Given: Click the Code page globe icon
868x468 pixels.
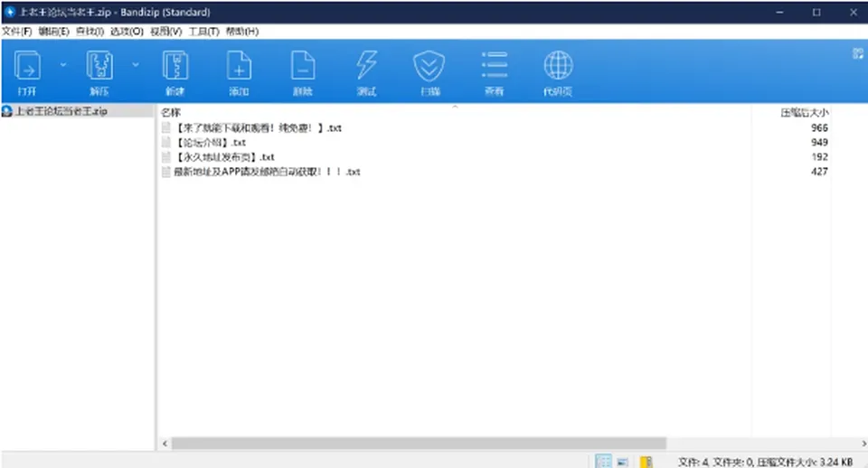Looking at the screenshot, I should pyautogui.click(x=558, y=65).
